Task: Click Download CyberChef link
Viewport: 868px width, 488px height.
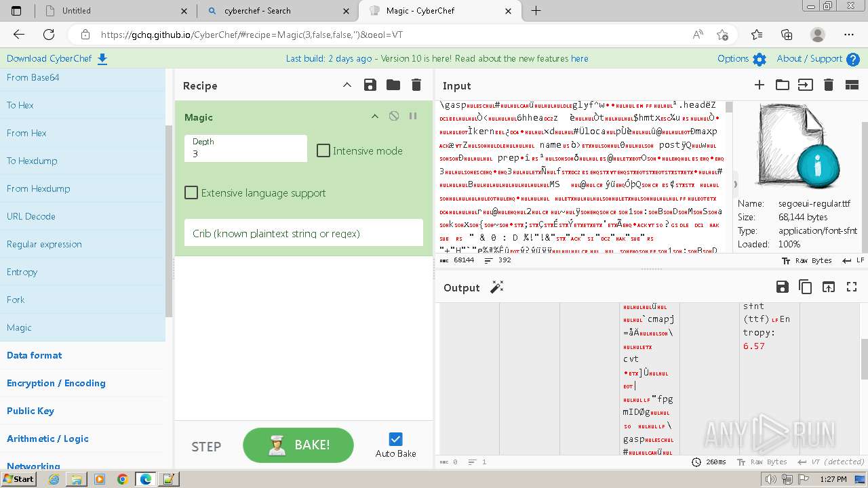Action: pos(57,59)
